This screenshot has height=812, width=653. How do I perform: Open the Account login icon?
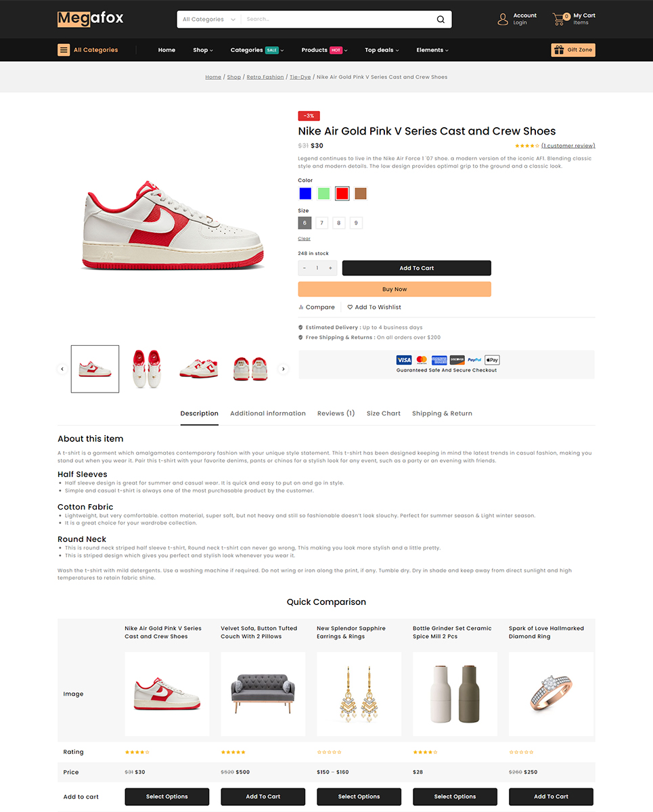pyautogui.click(x=503, y=19)
